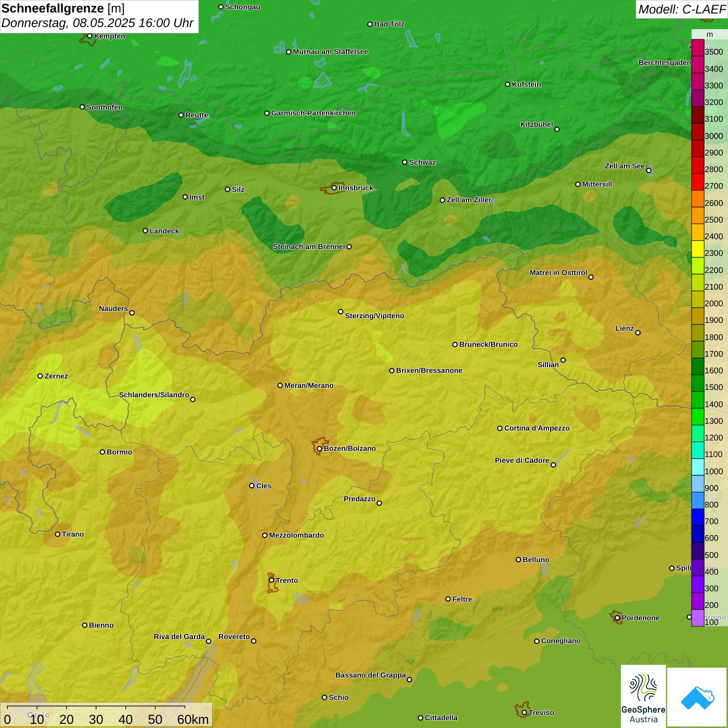Pick the 1000 m cyan legend swatch
This screenshot has height=728, width=728.
(697, 467)
